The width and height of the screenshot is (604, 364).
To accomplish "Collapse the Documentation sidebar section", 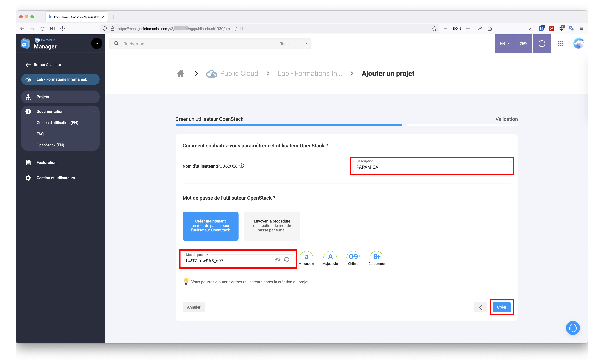I will click(x=94, y=111).
